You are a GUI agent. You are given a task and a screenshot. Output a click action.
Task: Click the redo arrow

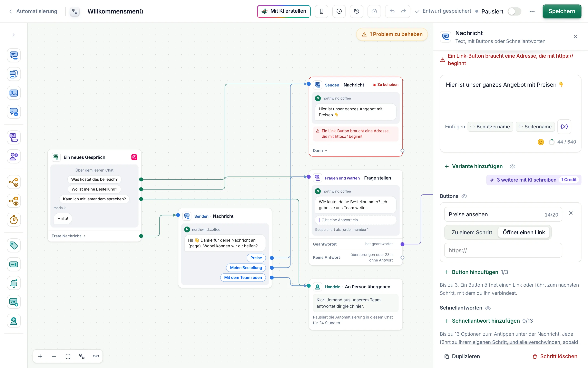(x=403, y=11)
